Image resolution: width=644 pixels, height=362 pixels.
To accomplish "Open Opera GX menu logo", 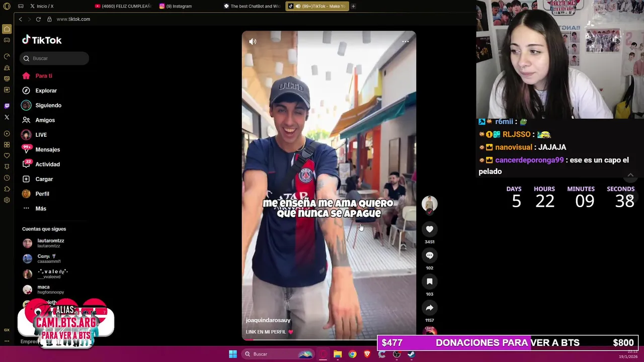I will click(x=7, y=6).
